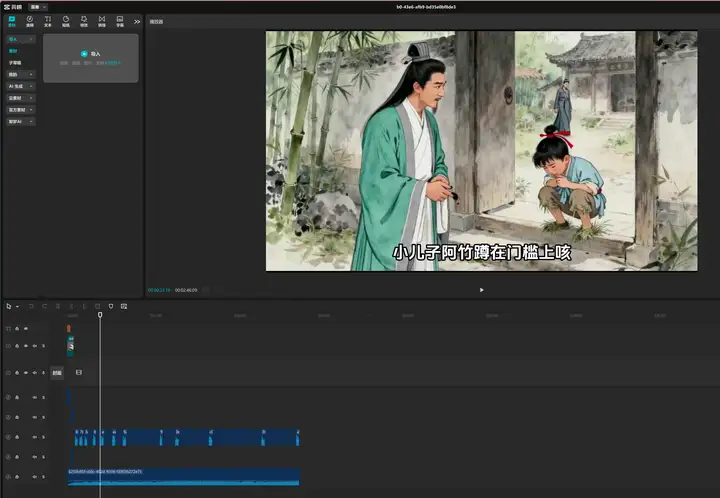
Task: Mute the voice-clips audio track
Action: pos(34,437)
